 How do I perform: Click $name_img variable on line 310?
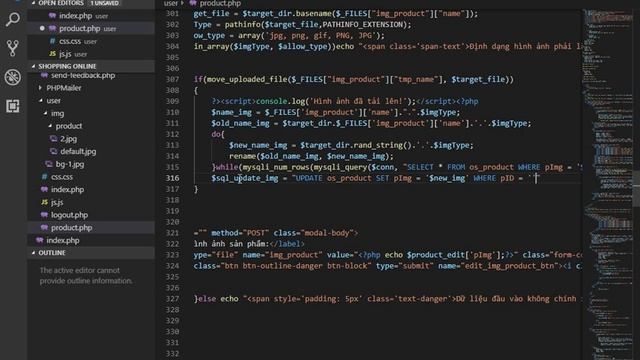(x=231, y=112)
